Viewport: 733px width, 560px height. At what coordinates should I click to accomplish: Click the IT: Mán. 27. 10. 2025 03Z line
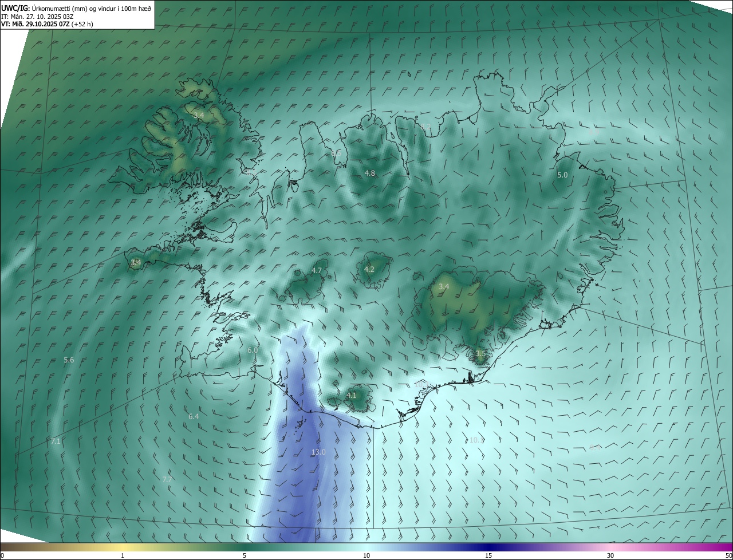pos(37,17)
